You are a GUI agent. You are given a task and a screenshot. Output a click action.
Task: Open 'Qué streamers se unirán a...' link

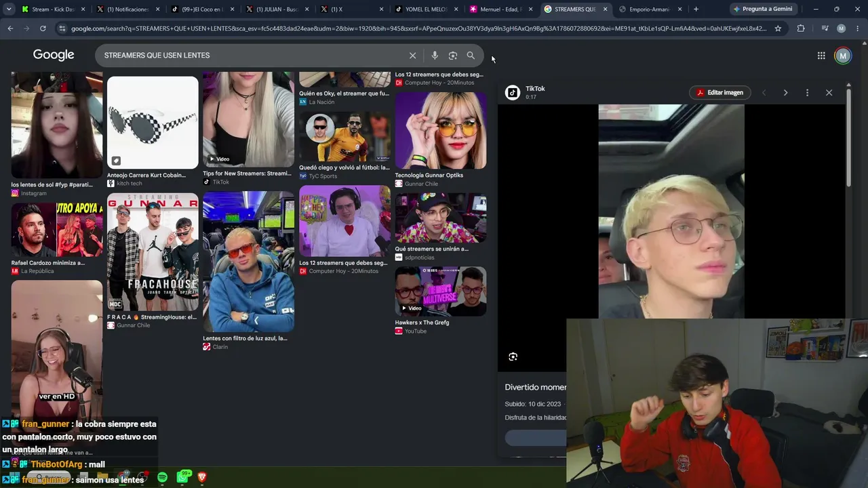click(x=432, y=249)
